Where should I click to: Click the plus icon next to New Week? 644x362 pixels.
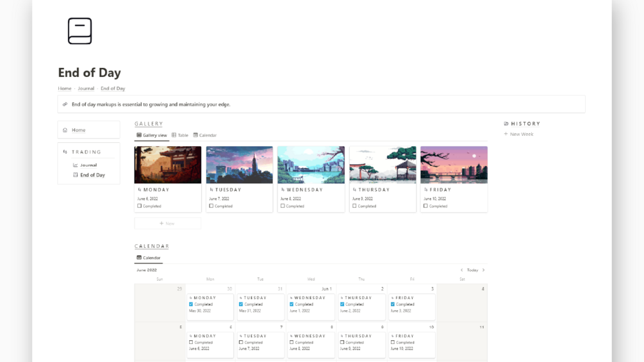click(x=506, y=134)
